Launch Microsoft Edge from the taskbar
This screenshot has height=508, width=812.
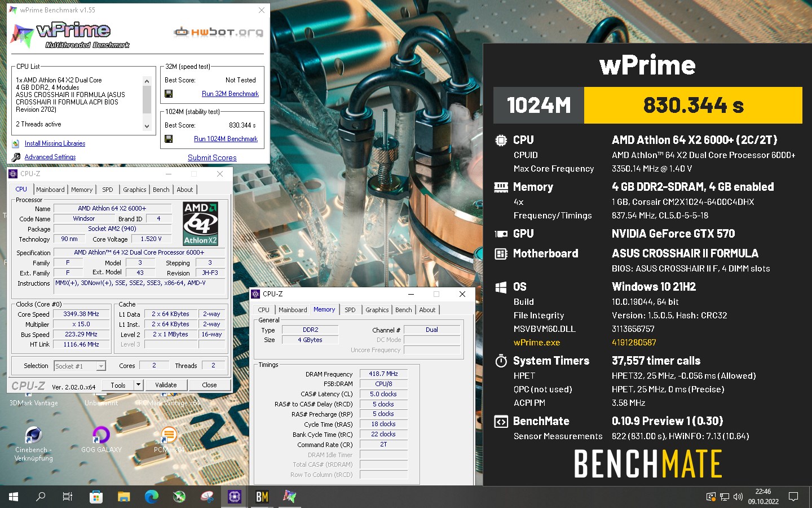(x=151, y=497)
